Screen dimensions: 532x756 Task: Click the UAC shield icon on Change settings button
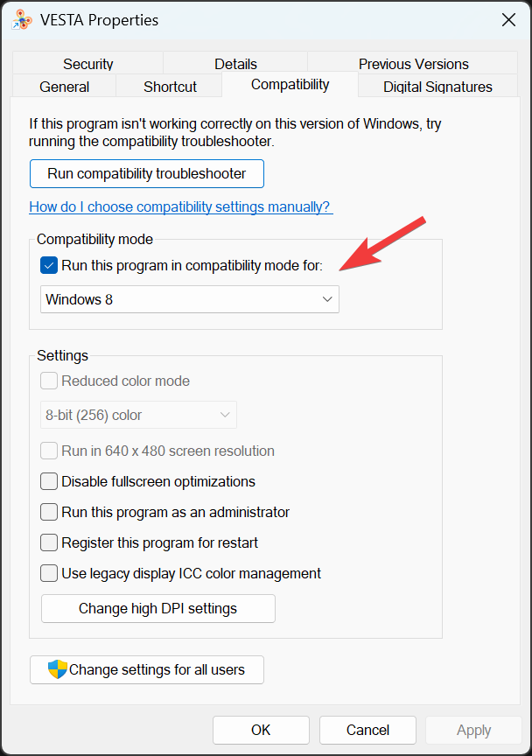[x=58, y=669]
